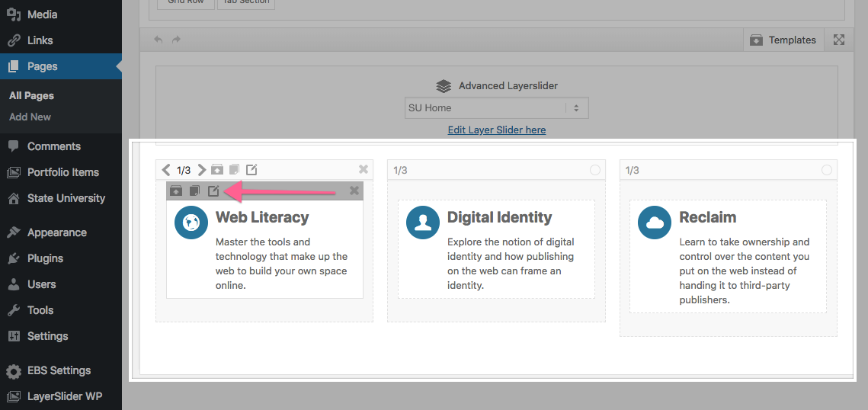The height and width of the screenshot is (410, 868).
Task: Follow the Edit Layer Slider here link
Action: 497,130
